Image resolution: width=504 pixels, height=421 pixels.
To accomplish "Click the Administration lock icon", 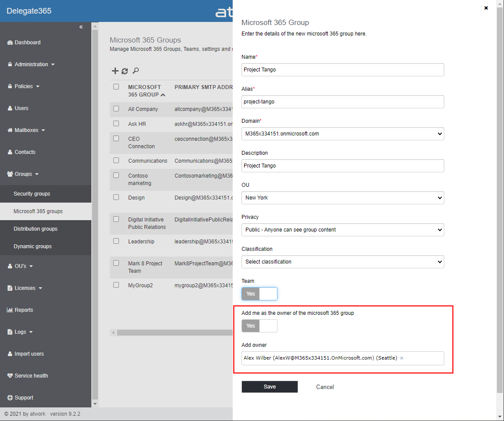I will click(x=10, y=64).
